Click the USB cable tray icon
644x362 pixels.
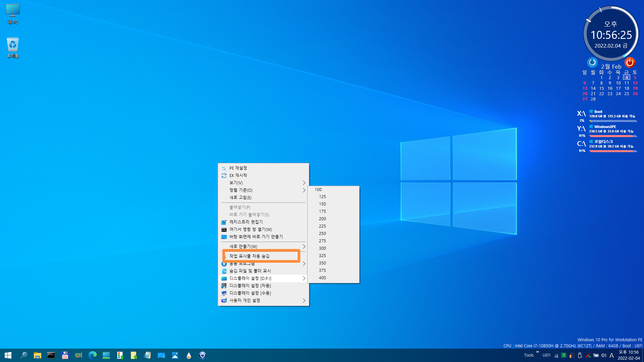tap(572, 355)
